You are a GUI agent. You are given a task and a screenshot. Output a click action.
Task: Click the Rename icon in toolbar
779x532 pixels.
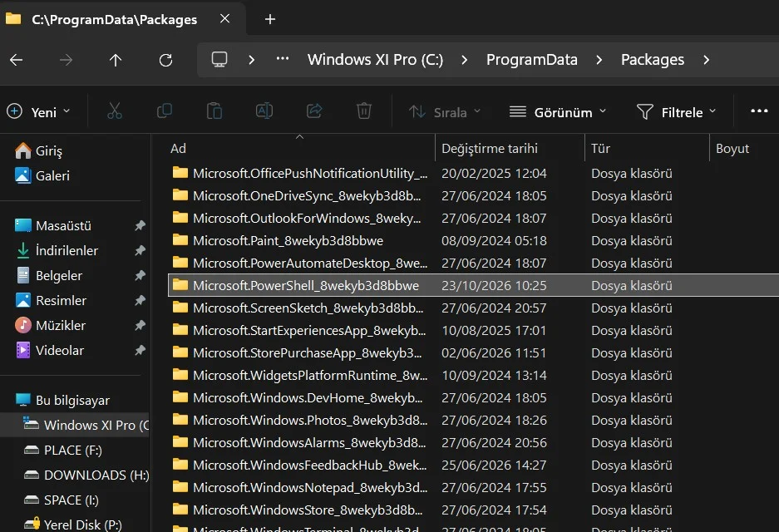click(264, 111)
